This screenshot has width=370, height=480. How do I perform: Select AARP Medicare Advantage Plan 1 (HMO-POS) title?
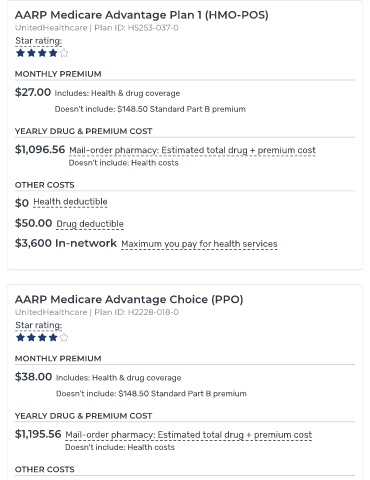click(142, 15)
